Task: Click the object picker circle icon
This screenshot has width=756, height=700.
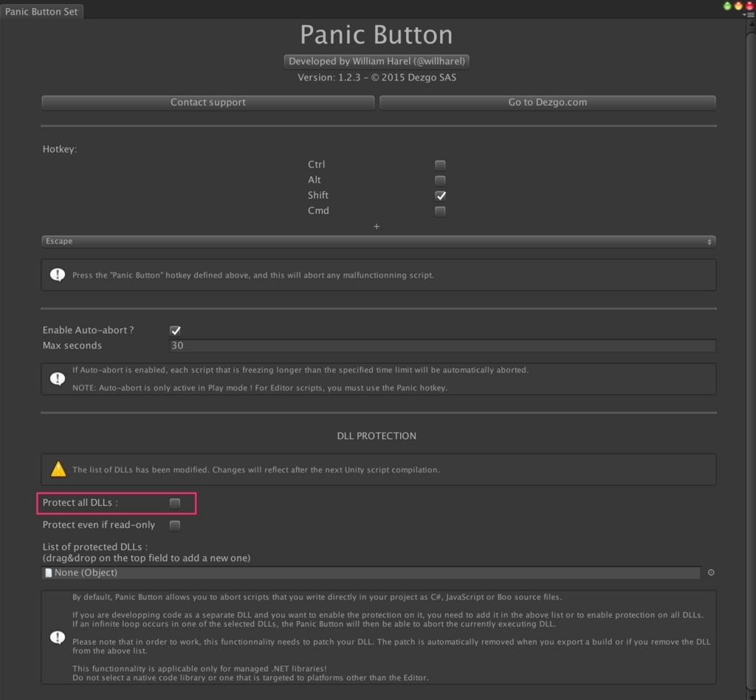Action: tap(711, 572)
